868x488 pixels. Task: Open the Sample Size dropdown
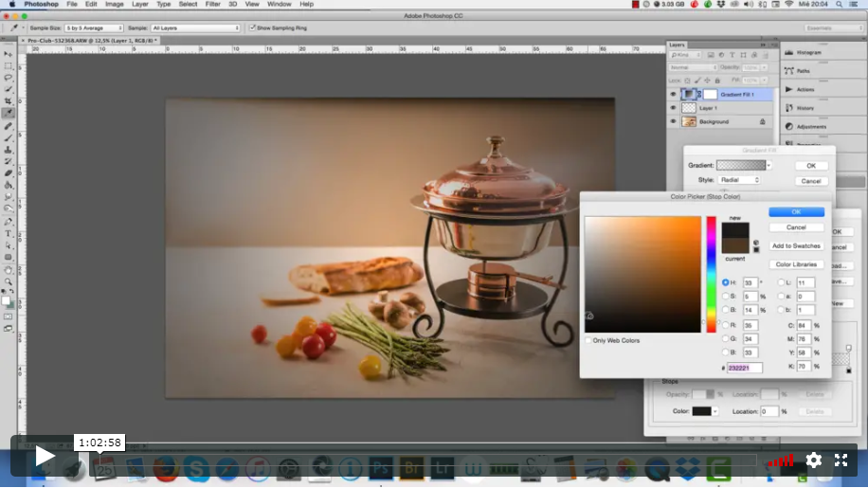tap(94, 27)
